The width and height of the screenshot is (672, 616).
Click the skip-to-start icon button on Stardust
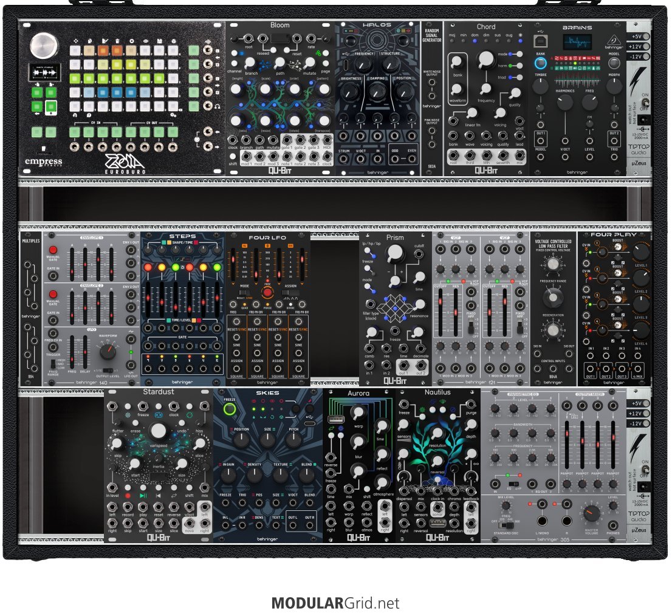[x=158, y=496]
